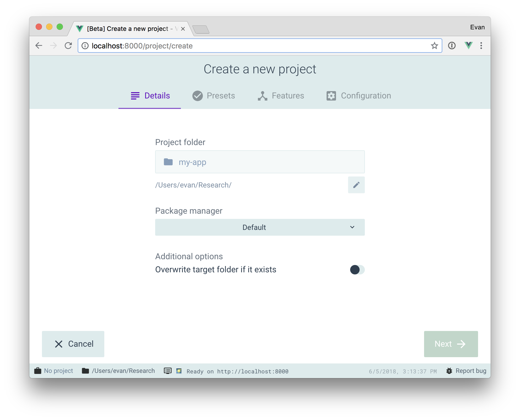Toggle Overwrite target folder if exists
The image size is (520, 420).
(x=356, y=270)
